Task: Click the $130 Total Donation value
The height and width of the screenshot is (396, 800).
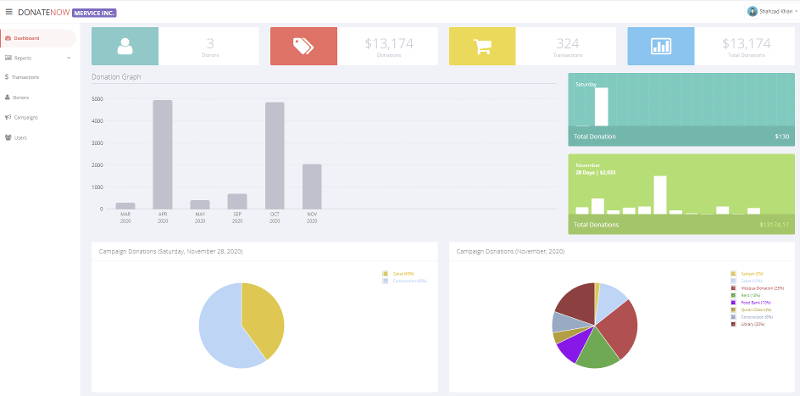Action: [782, 137]
